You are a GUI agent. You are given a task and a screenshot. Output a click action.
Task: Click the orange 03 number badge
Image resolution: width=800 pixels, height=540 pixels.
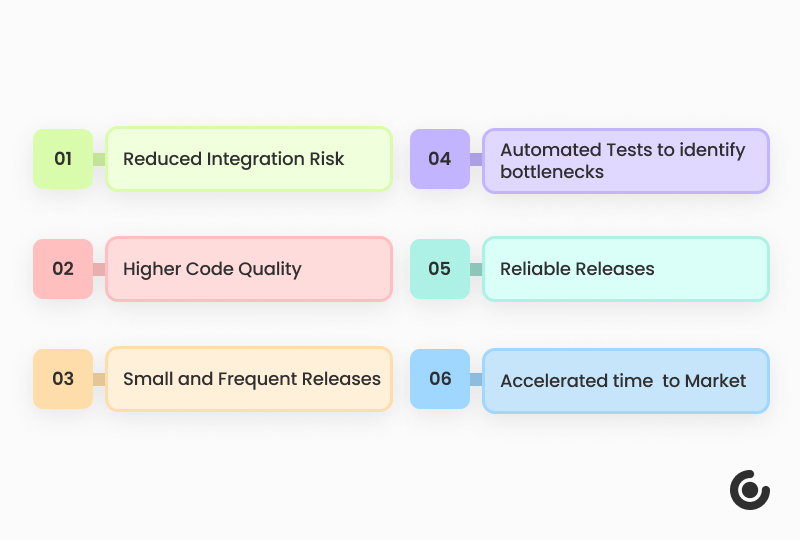(63, 379)
